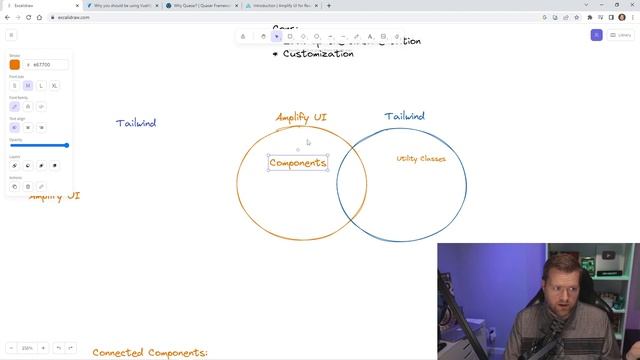Image resolution: width=640 pixels, height=360 pixels.
Task: Select the Insert image tool
Action: (383, 37)
